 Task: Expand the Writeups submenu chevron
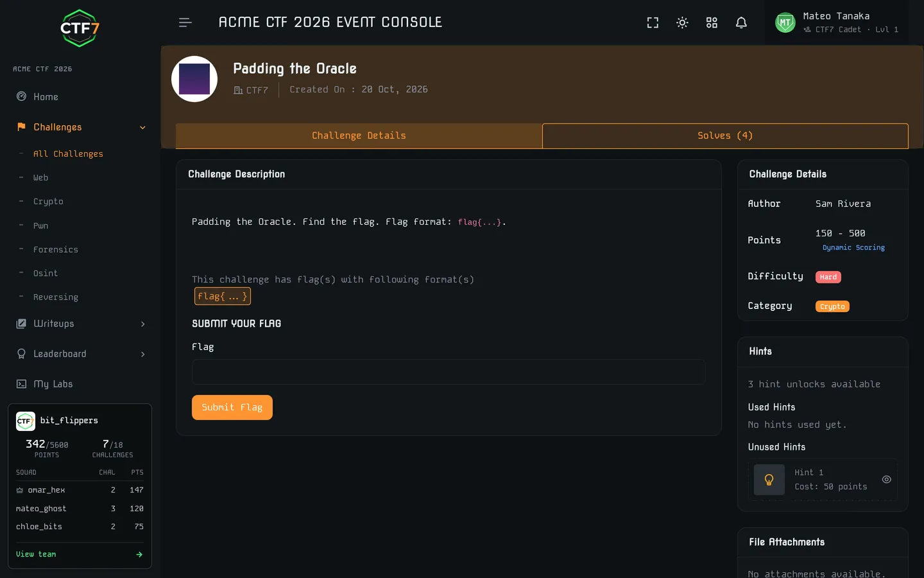[x=142, y=324]
